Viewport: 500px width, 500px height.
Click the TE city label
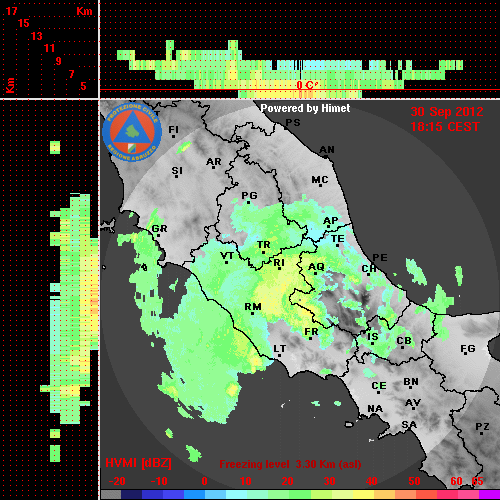(x=338, y=239)
